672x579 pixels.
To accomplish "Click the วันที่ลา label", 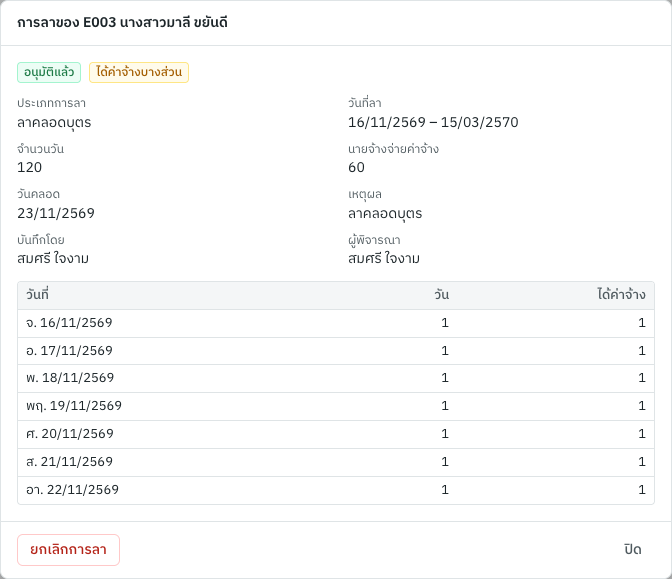I will click(365, 103).
